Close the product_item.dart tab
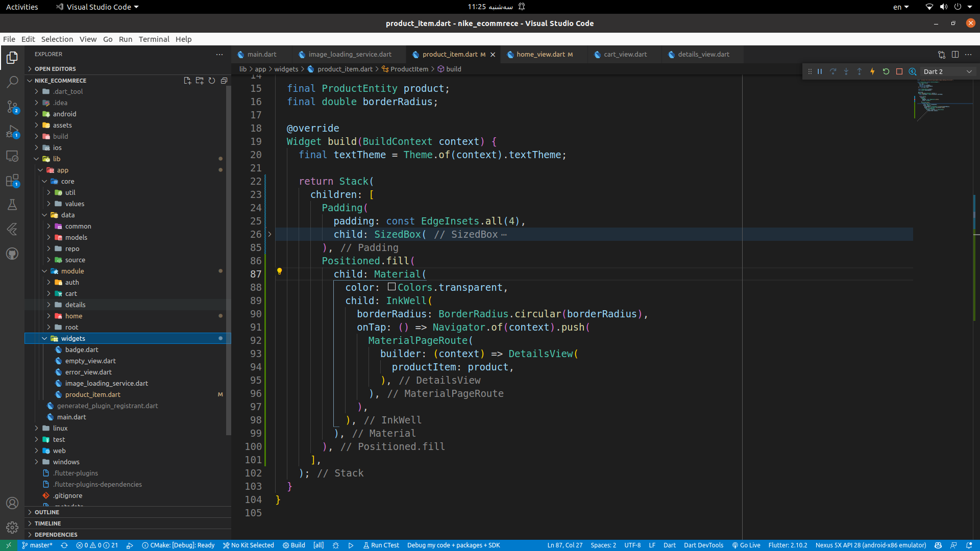This screenshot has height=551, width=980. [493, 55]
